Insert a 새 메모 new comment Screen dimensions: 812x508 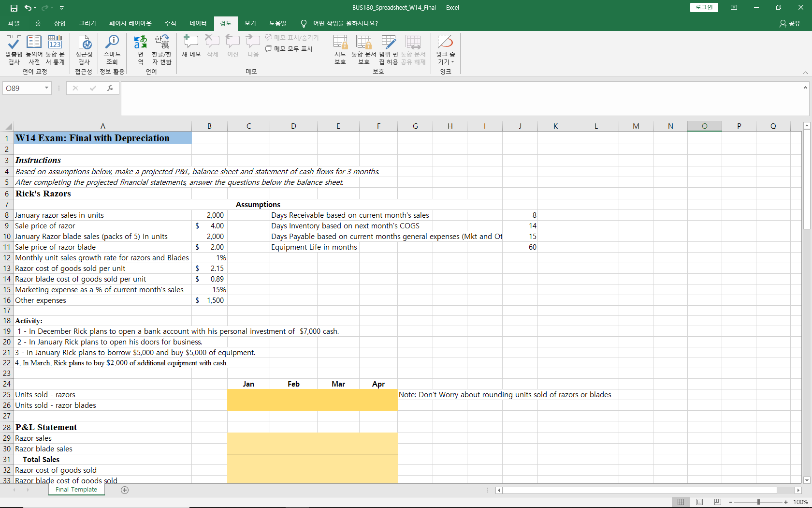coord(191,46)
